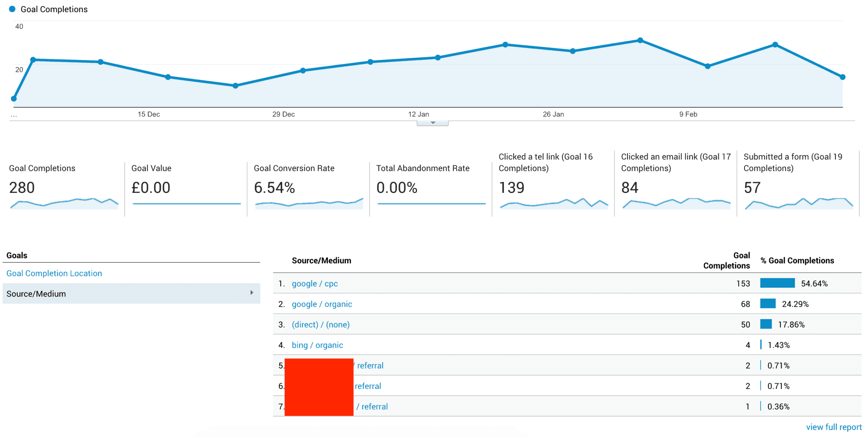Click the chart's peak data point before 9 Feb
The image size is (868, 437).
pos(640,40)
